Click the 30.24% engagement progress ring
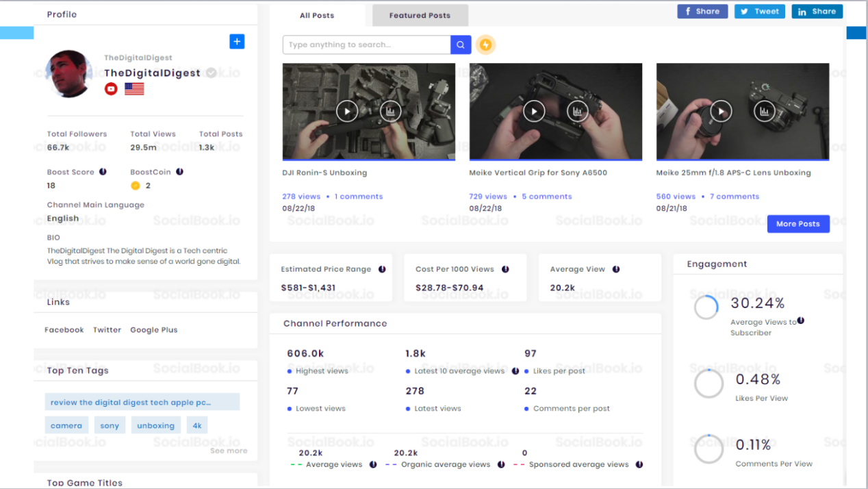The height and width of the screenshot is (489, 868). click(x=706, y=307)
